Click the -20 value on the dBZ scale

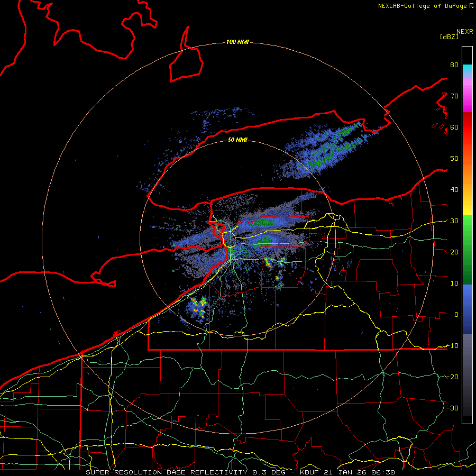click(452, 377)
